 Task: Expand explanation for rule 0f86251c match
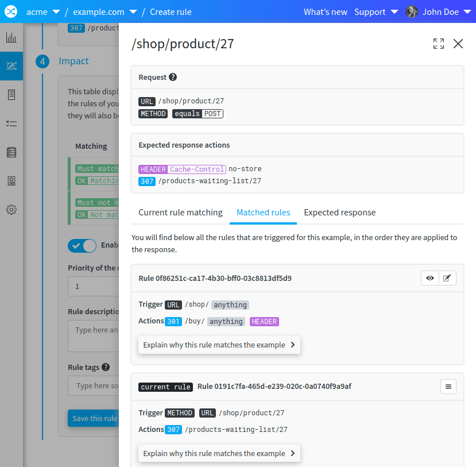[219, 345]
